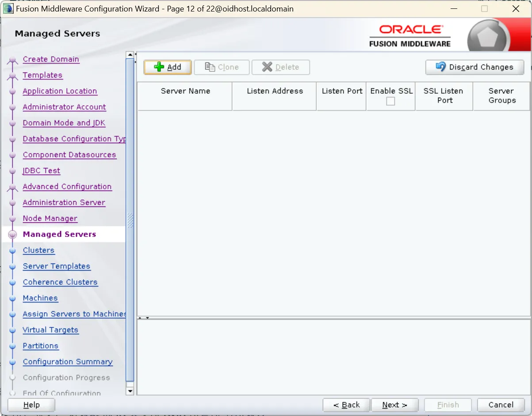Go to Assign Servers to Machines step

pos(74,314)
